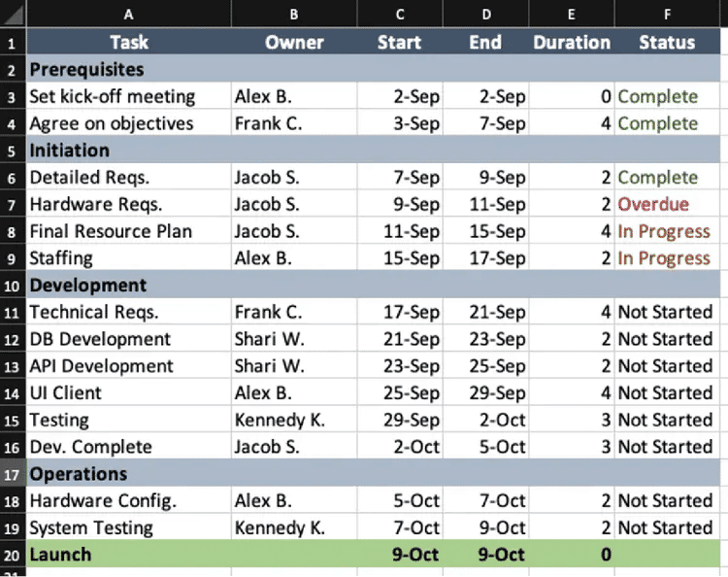
Task: Select In Progress status for Staffing
Action: click(x=667, y=257)
